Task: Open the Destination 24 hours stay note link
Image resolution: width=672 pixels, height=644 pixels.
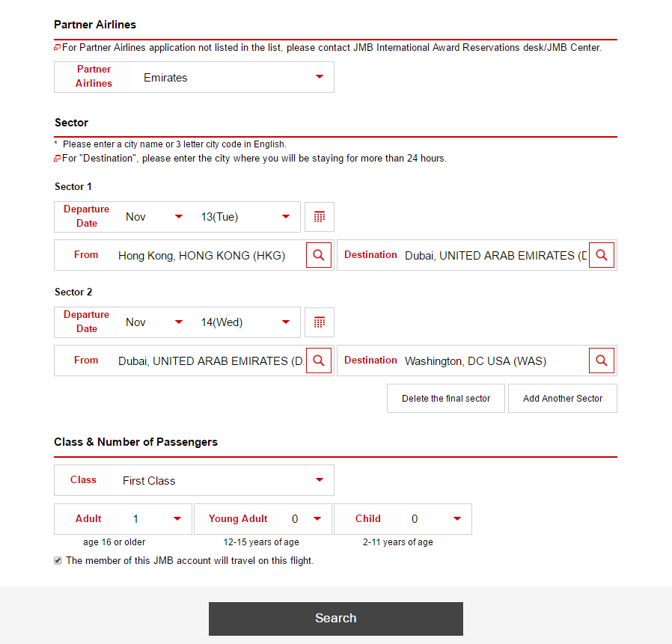Action: coord(254,159)
